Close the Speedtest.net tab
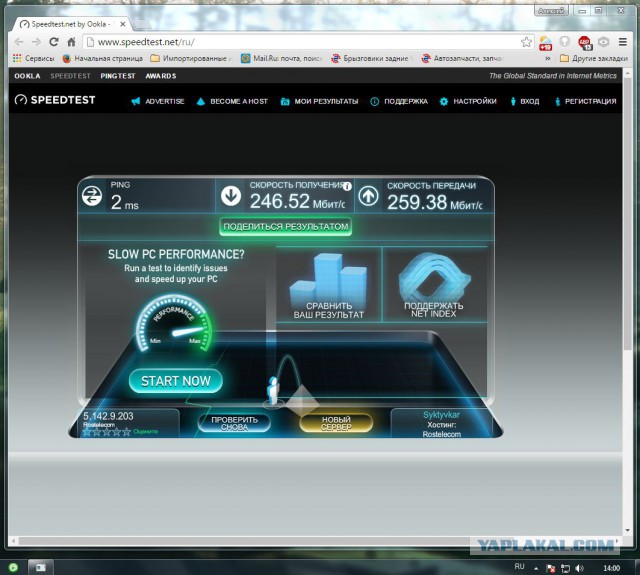 122,24
